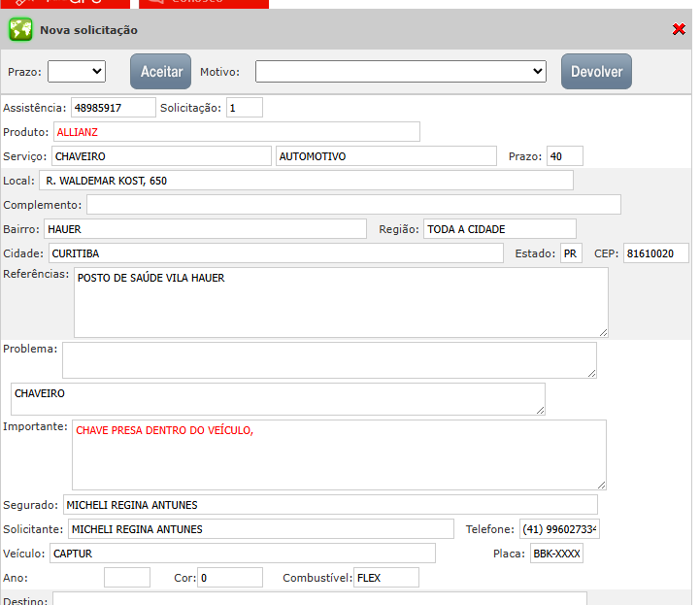Click the Local address field

click(x=306, y=180)
